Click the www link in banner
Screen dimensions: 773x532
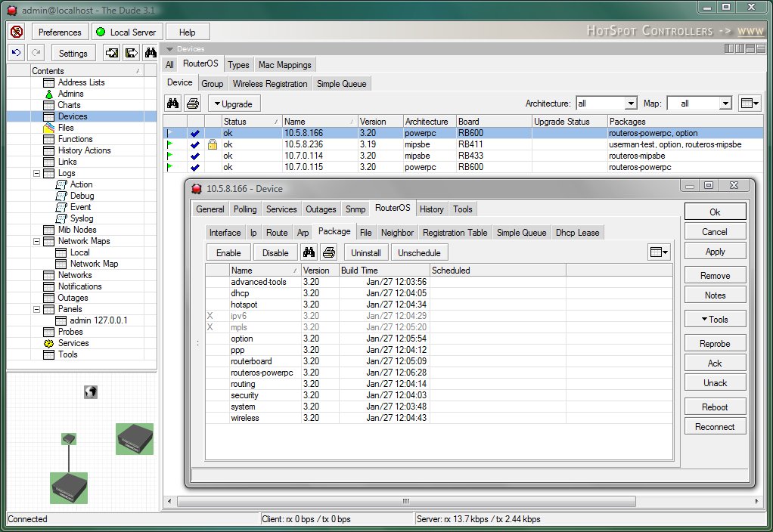pos(750,31)
